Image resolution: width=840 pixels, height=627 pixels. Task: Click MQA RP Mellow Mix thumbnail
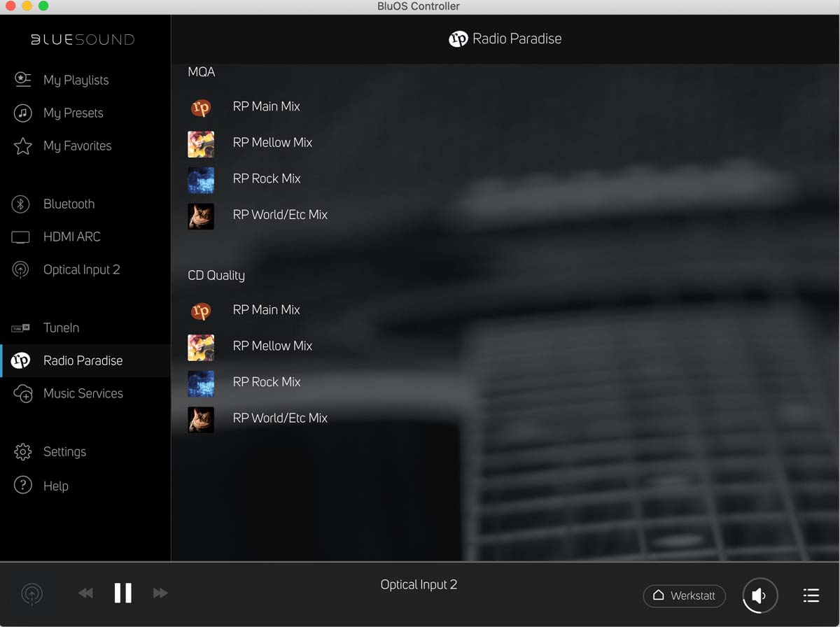click(x=201, y=143)
